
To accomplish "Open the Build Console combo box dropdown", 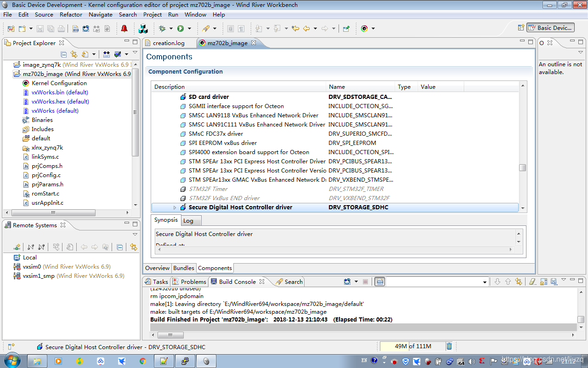I will [x=485, y=282].
